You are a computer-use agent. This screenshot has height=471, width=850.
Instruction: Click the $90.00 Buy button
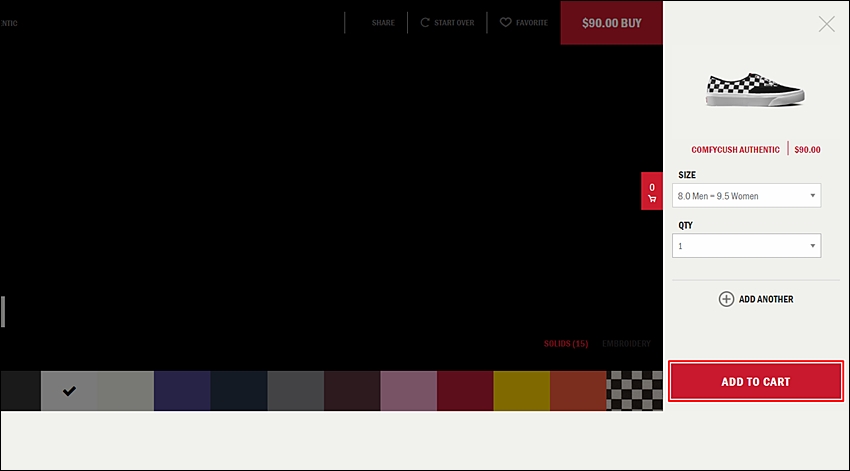(611, 23)
